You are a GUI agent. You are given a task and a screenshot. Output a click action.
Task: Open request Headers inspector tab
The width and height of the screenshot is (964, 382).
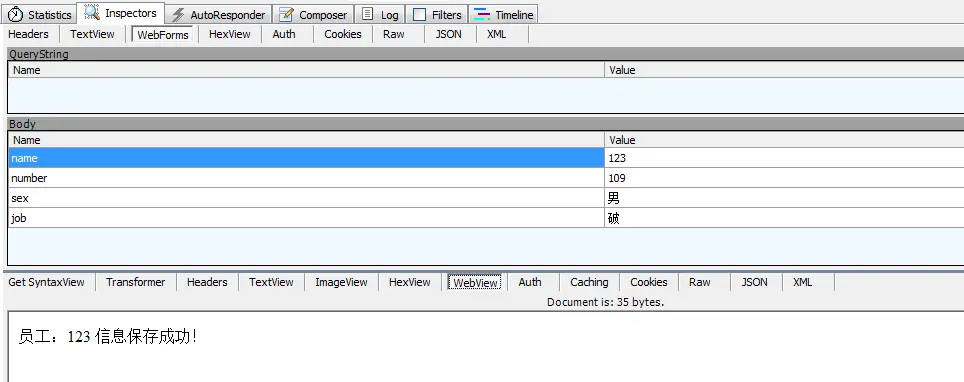tap(28, 34)
